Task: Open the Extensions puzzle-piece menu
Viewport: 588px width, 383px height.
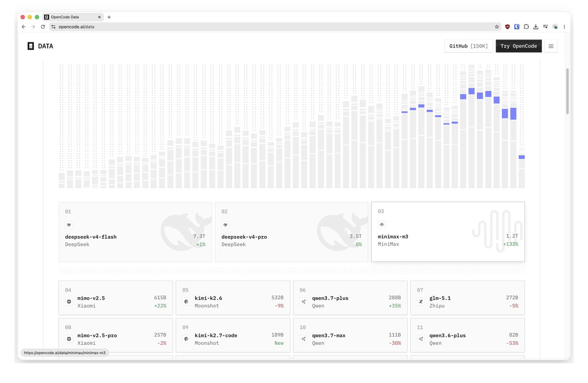Action: (526, 27)
